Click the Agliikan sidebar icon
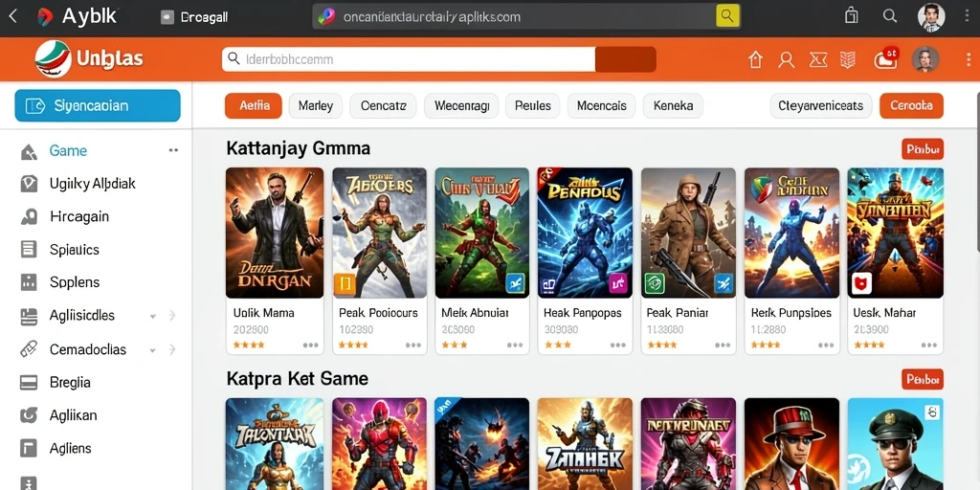980x490 pixels. click(x=29, y=415)
